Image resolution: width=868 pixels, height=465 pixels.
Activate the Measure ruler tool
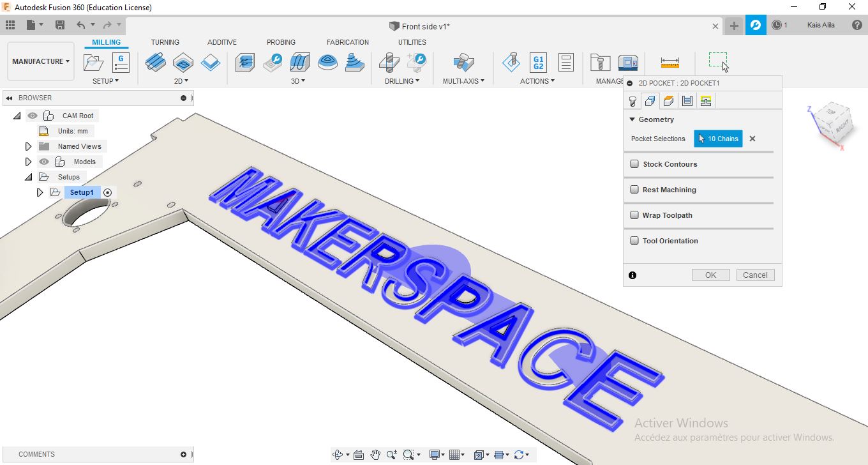coord(670,63)
